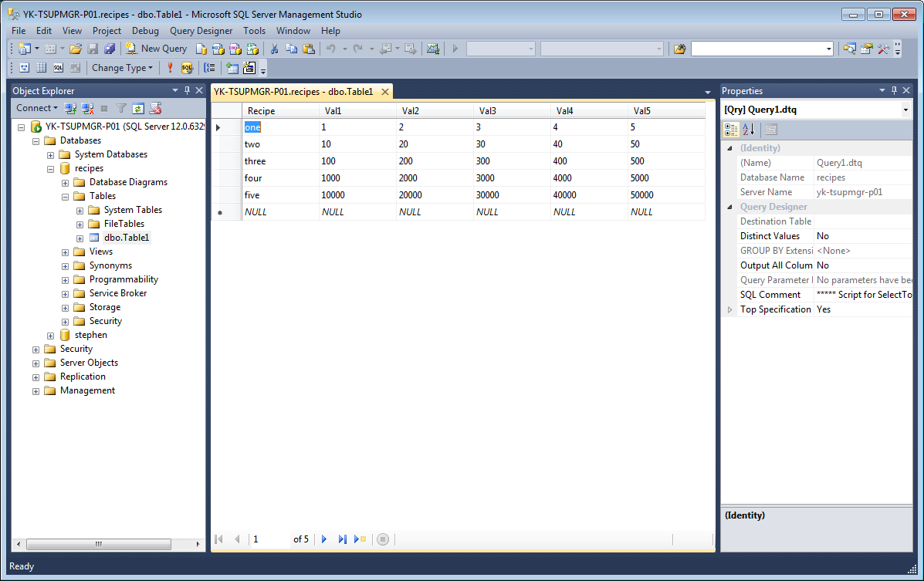Viewport: 924px width, 581px height.
Task: Collapse the Query Designer property group
Action: (729, 207)
